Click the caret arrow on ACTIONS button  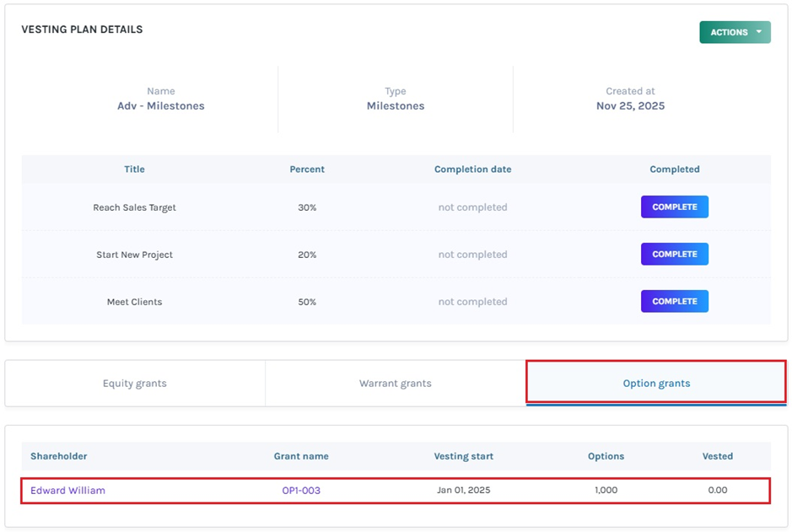point(759,33)
